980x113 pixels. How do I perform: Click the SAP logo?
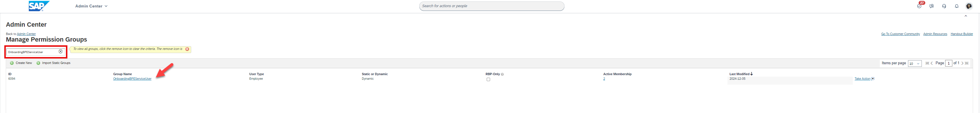point(39,6)
